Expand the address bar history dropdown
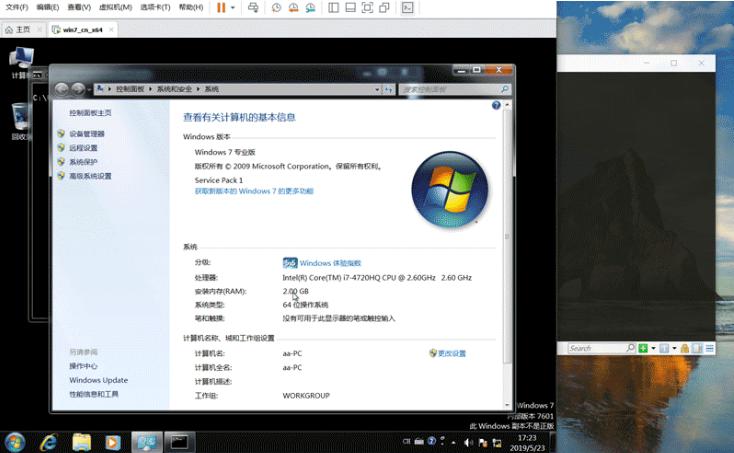This screenshot has height=453, width=734. coord(377,89)
